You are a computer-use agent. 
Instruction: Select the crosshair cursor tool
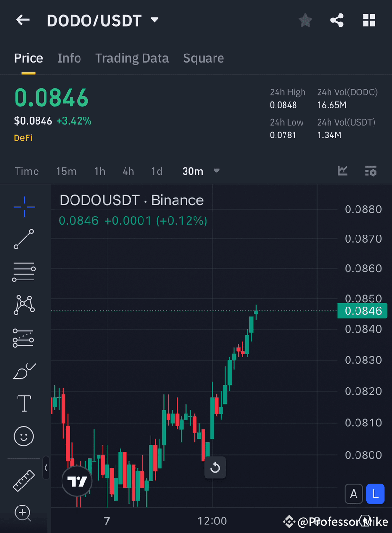point(24,206)
